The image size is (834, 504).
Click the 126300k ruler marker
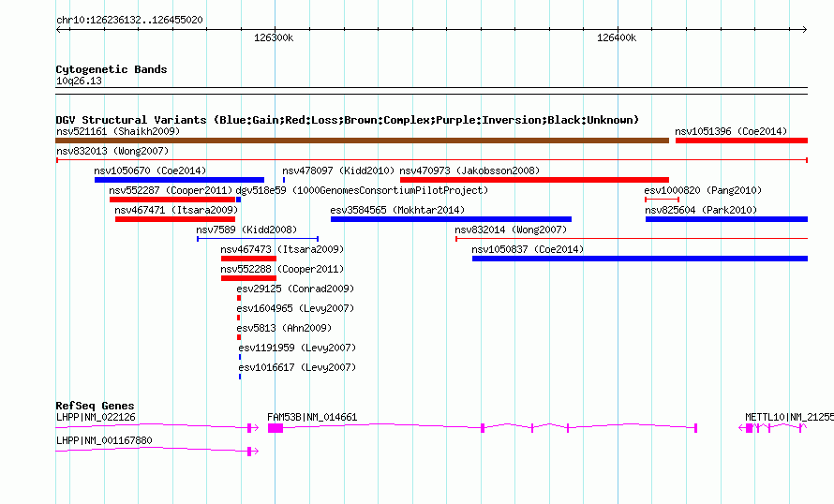coord(274,38)
